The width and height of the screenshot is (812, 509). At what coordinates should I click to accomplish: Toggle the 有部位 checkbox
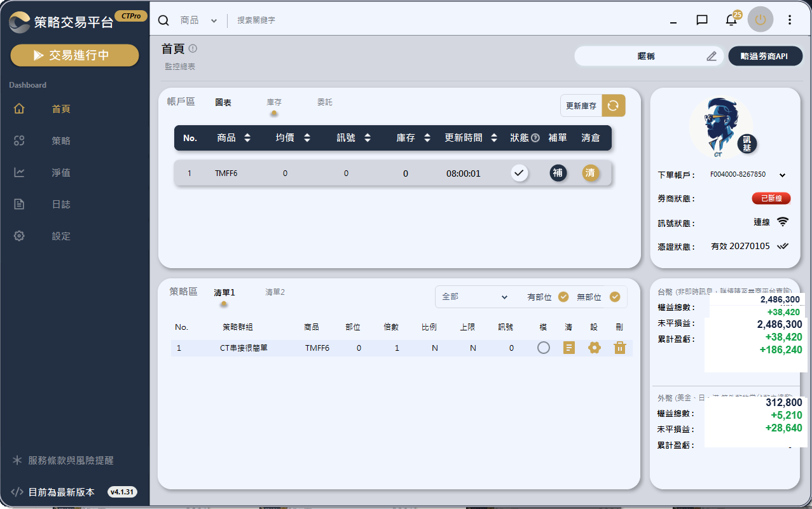563,297
